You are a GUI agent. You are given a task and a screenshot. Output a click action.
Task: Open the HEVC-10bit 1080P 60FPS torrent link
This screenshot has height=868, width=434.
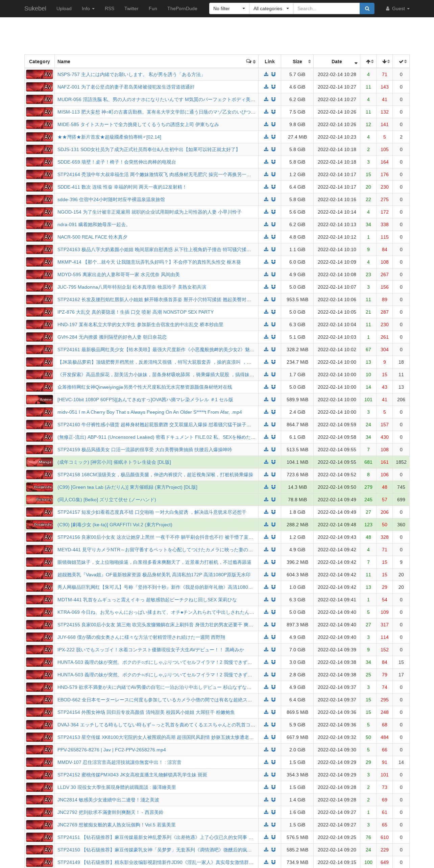[145, 400]
